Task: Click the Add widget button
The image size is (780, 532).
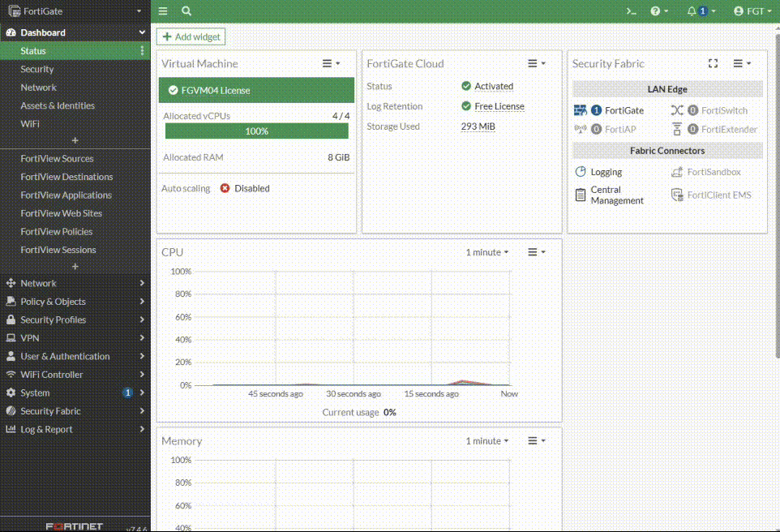Action: point(191,36)
